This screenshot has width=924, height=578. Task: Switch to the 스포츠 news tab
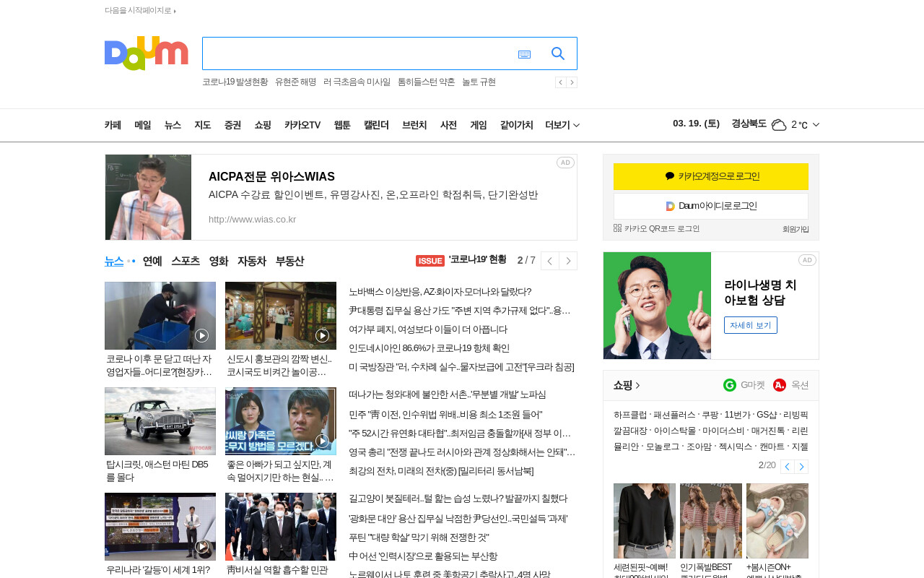[x=186, y=261]
